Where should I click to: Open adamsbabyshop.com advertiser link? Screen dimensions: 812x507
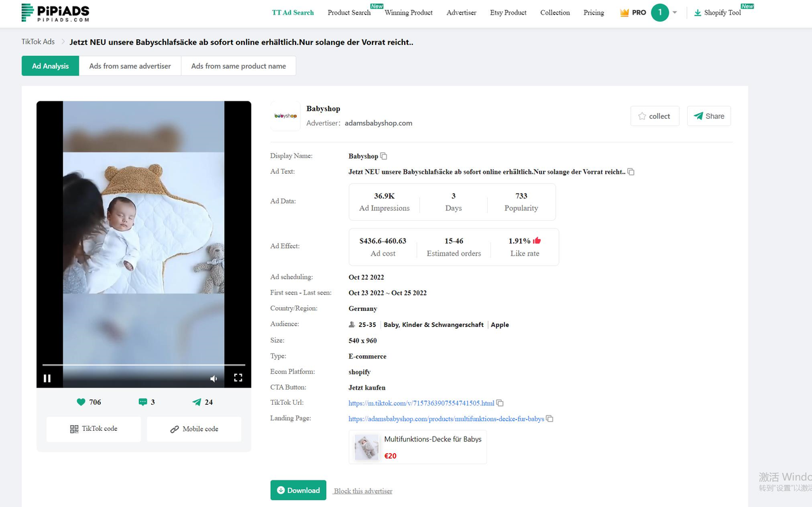[379, 123]
